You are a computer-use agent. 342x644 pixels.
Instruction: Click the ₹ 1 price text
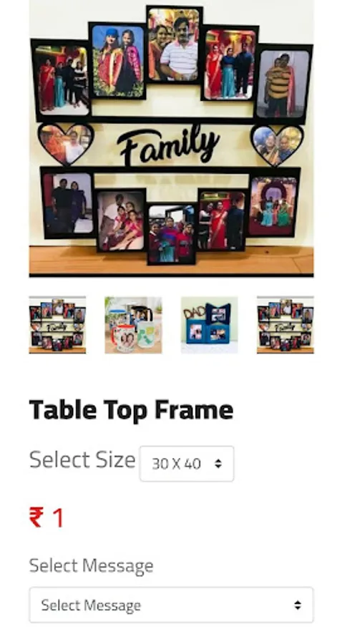pos(47,517)
